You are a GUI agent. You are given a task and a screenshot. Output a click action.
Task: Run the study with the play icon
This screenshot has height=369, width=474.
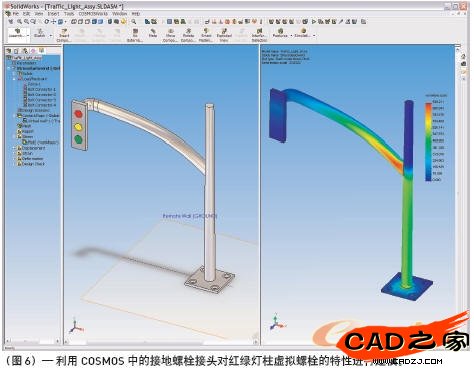[x=313, y=22]
